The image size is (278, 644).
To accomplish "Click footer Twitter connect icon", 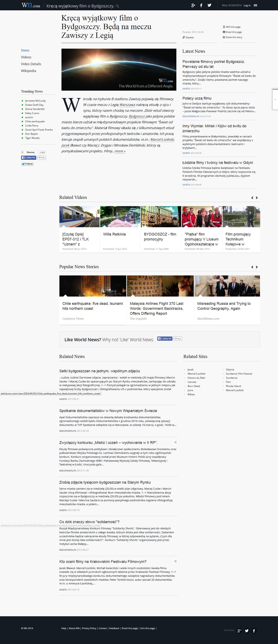I will (x=247, y=631).
